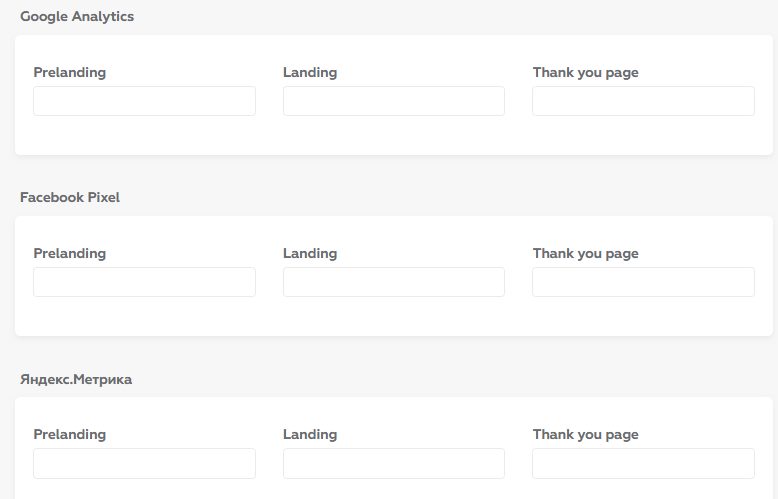Click the Prelanding label under Яндекс.Метрика

pos(69,434)
